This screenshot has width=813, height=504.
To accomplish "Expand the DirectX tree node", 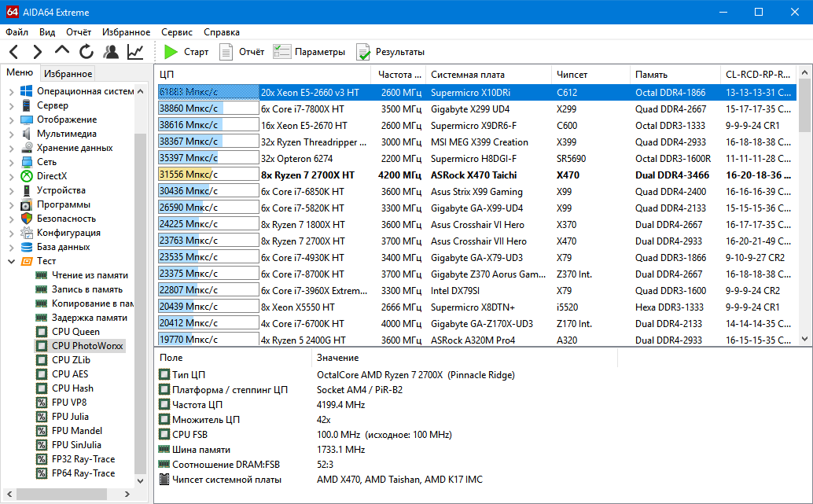I will point(12,176).
